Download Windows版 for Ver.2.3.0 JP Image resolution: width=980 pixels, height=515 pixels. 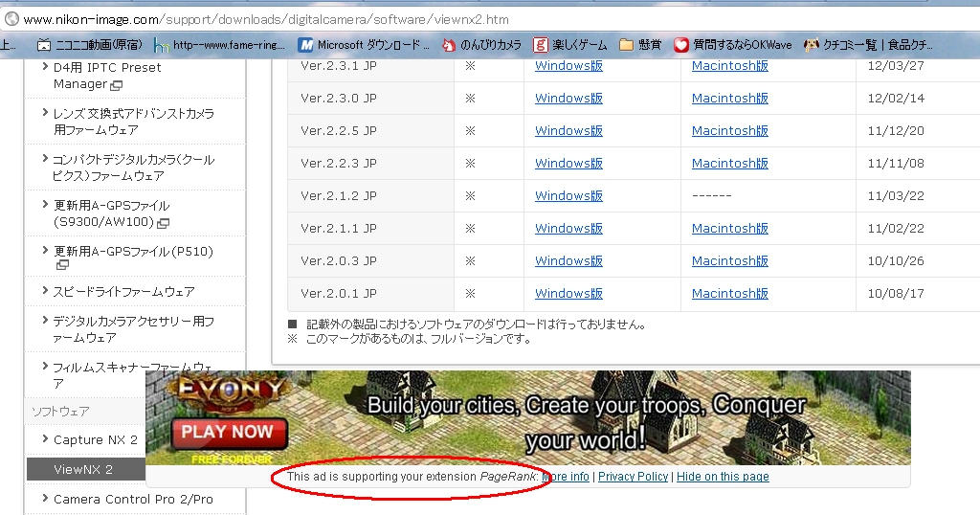coord(568,99)
